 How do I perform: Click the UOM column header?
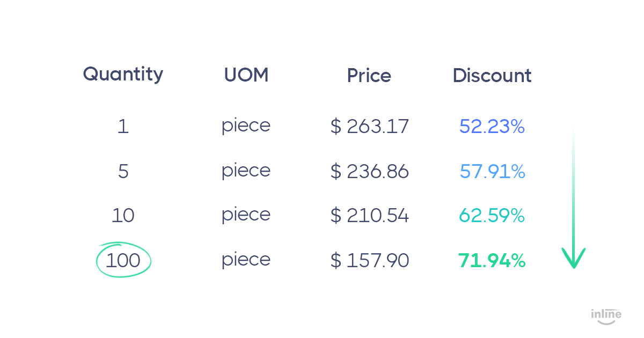pyautogui.click(x=246, y=76)
